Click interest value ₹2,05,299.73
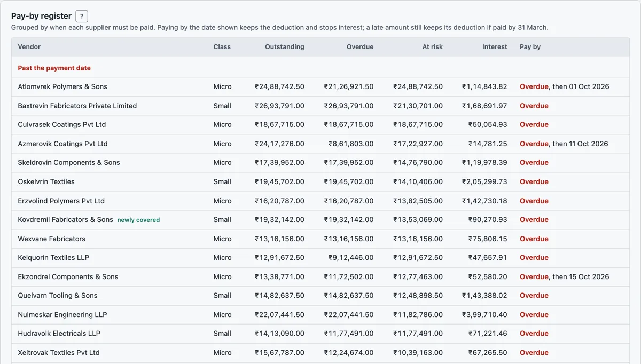 point(484,181)
